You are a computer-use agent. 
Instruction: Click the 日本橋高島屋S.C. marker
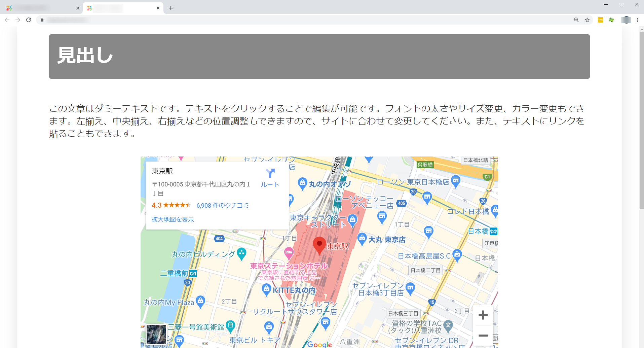click(457, 255)
